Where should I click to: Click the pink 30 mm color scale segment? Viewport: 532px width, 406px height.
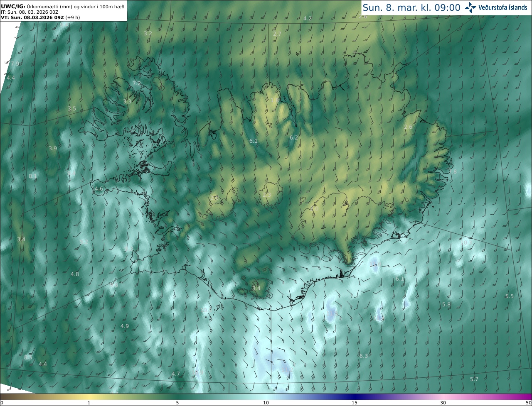[443, 396]
